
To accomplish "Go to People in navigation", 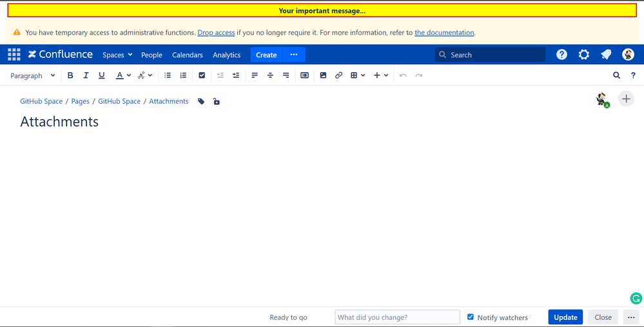I will (x=151, y=55).
